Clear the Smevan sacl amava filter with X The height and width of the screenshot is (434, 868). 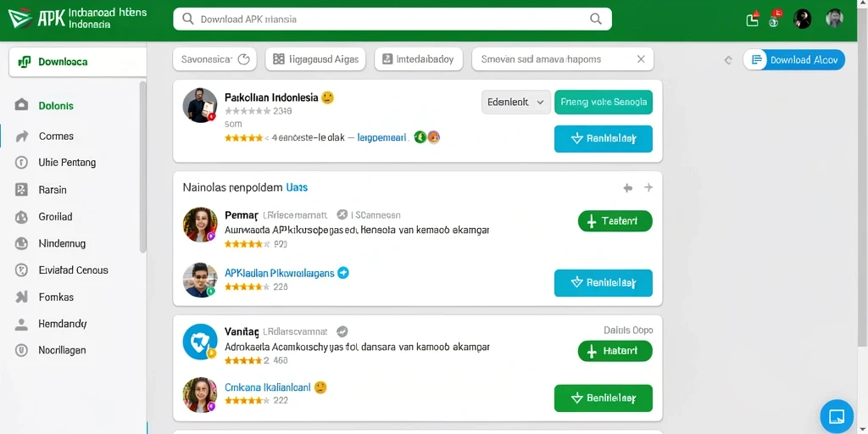point(641,59)
